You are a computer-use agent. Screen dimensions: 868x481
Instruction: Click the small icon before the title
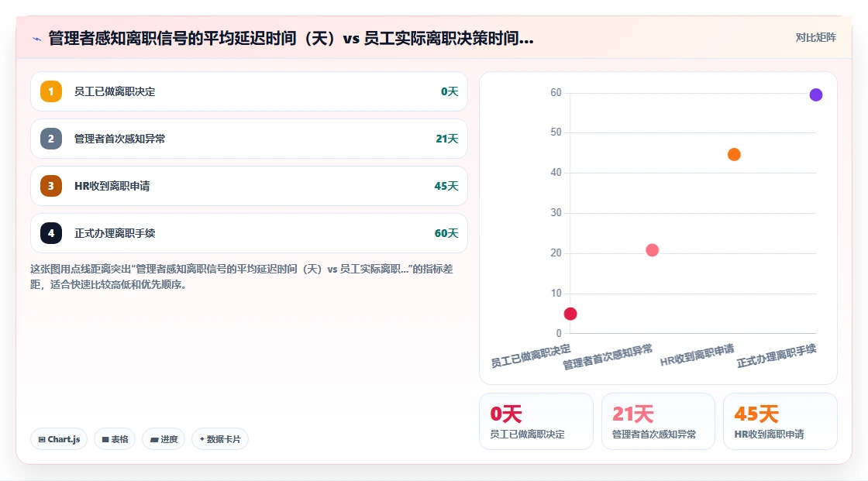pyautogui.click(x=36, y=39)
